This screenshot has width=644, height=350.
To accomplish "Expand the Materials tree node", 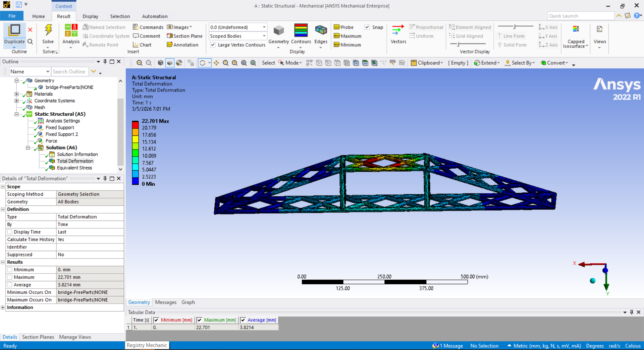I will click(16, 94).
